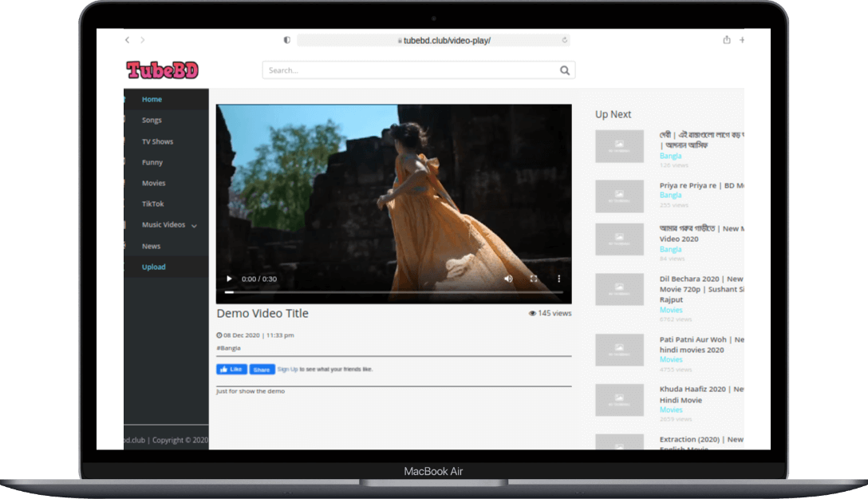Image resolution: width=868 pixels, height=499 pixels.
Task: Open Home in the sidebar
Action: point(152,99)
